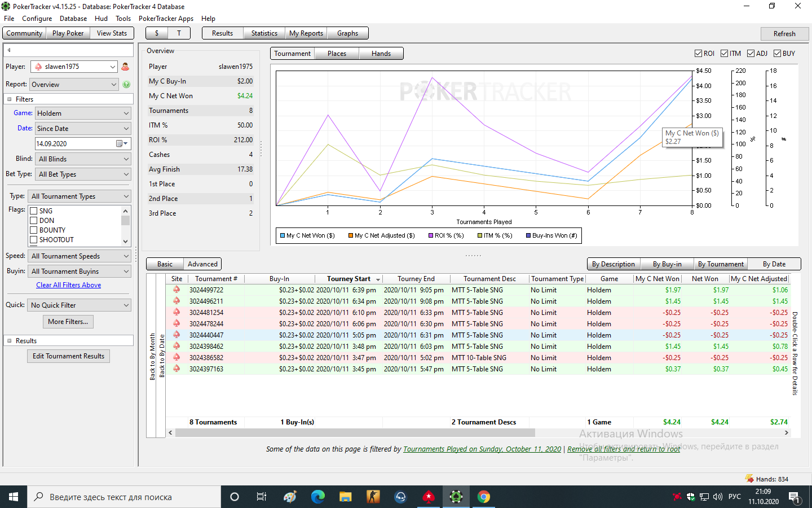Viewport: 812px width, 508px height.
Task: Click the Windows search box
Action: (x=124, y=497)
